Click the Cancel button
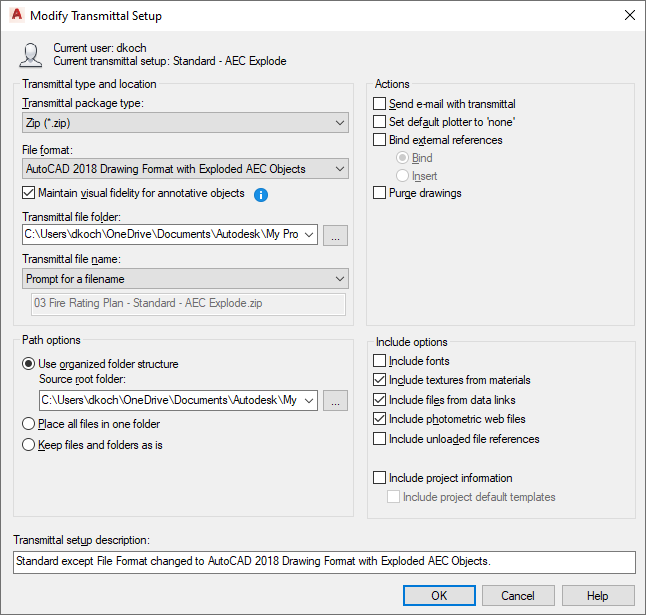Viewport: 646px width, 615px height. pyautogui.click(x=518, y=596)
